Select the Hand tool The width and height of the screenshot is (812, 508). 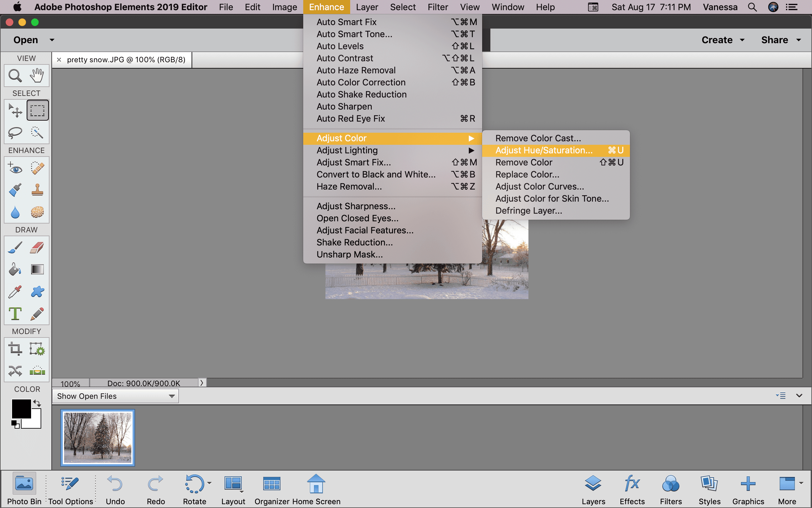(x=37, y=76)
